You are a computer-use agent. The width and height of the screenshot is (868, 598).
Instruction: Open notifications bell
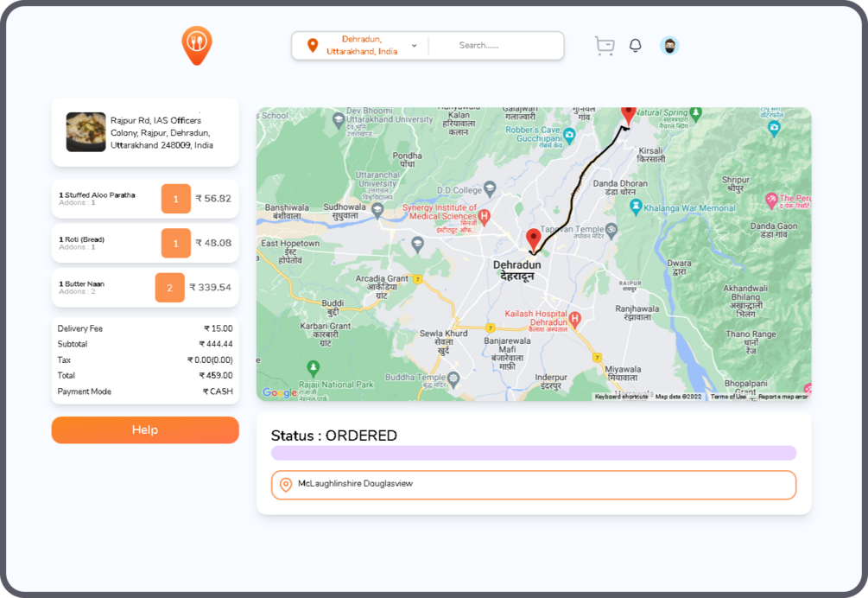coord(636,46)
